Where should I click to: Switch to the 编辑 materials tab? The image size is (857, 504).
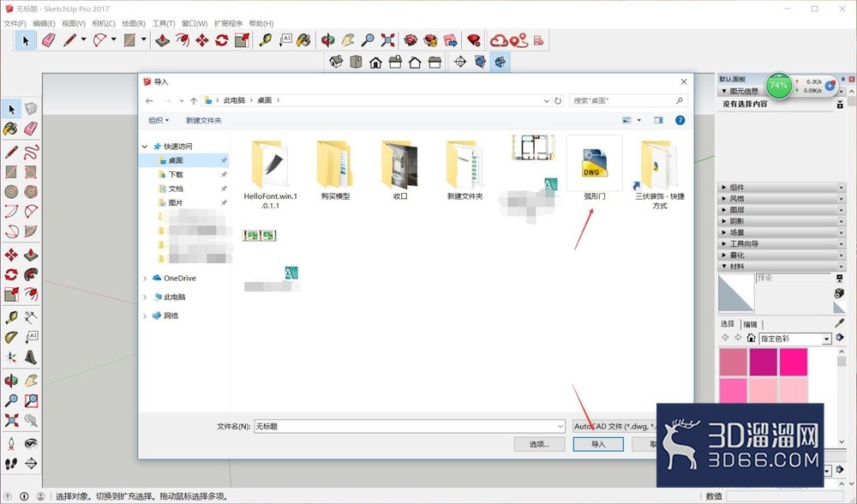[x=751, y=324]
